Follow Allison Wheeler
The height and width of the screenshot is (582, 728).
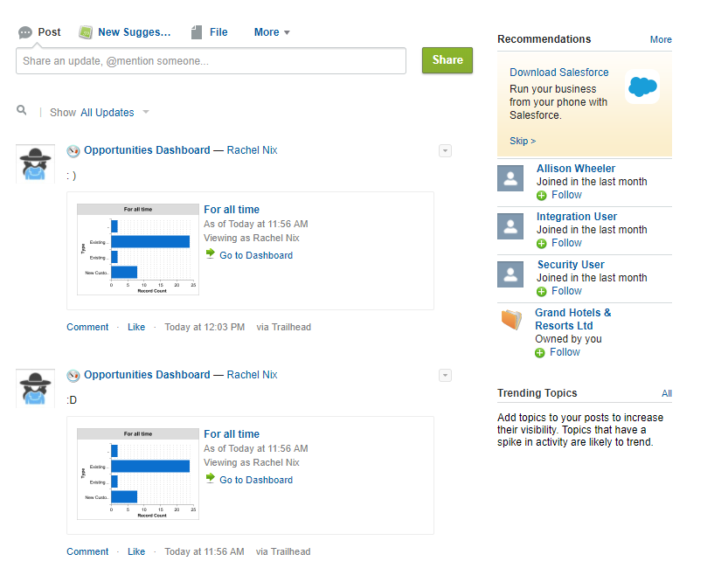[x=565, y=195]
